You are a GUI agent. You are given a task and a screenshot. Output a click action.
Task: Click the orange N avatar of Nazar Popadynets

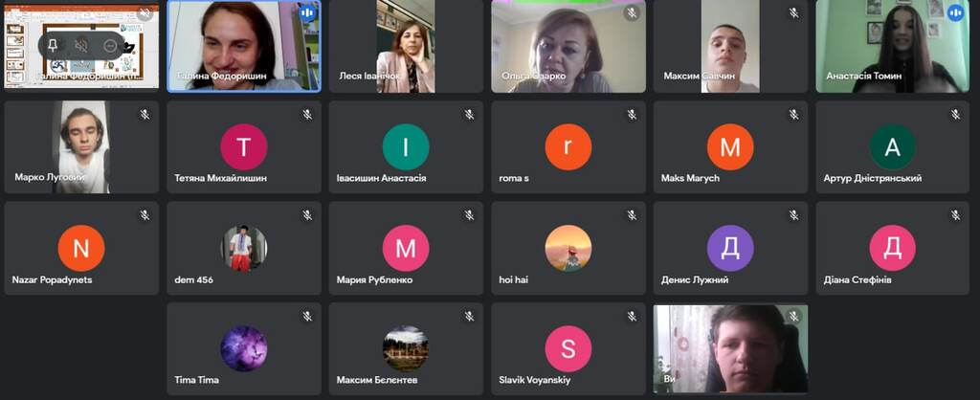point(81,249)
